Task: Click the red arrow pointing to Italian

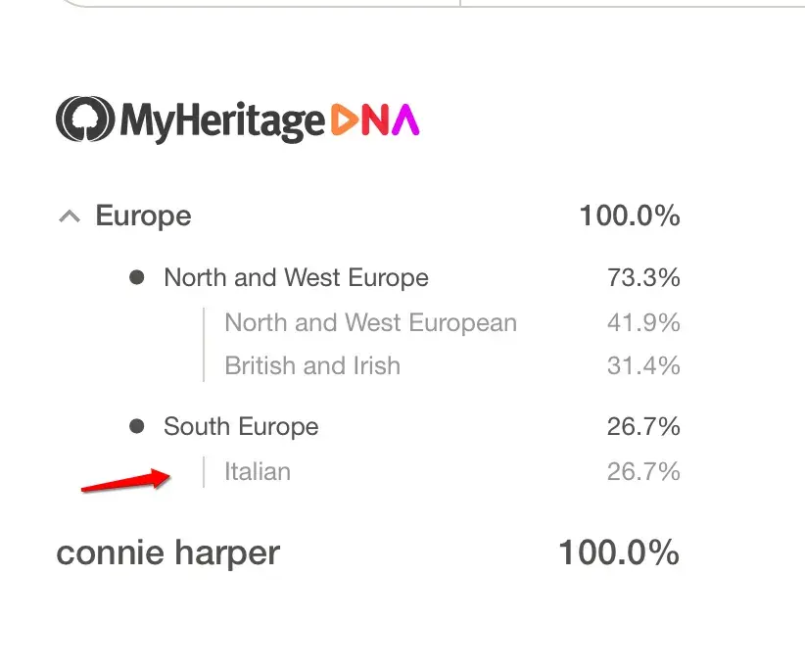Action: [x=125, y=481]
